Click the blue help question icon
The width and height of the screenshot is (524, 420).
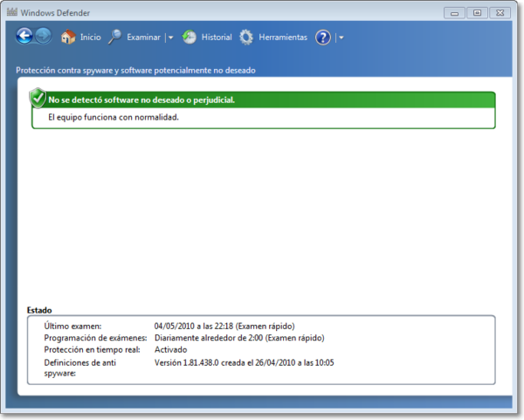pyautogui.click(x=323, y=38)
